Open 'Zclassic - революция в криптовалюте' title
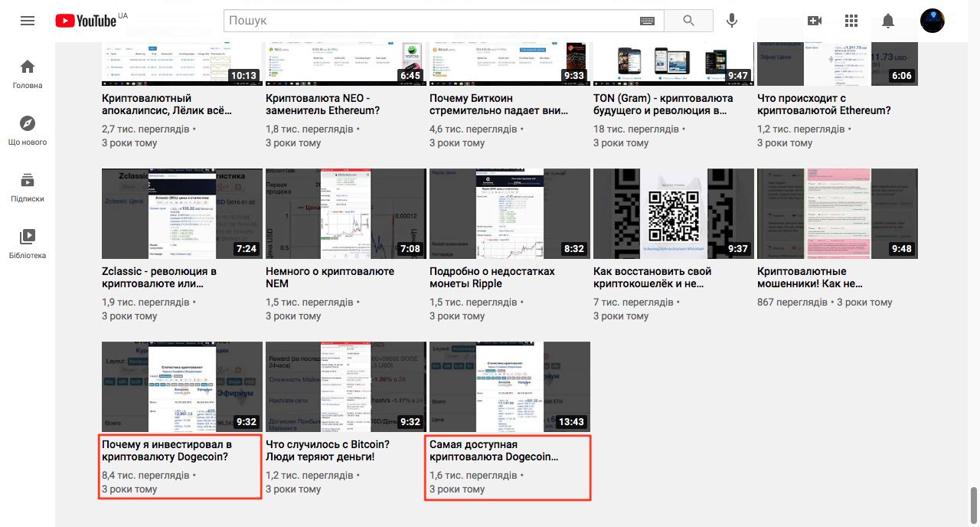This screenshot has height=527, width=980. coord(159,277)
